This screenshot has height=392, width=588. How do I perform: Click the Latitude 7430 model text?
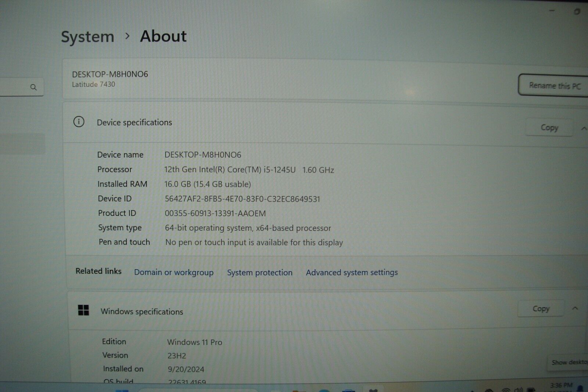tap(93, 84)
